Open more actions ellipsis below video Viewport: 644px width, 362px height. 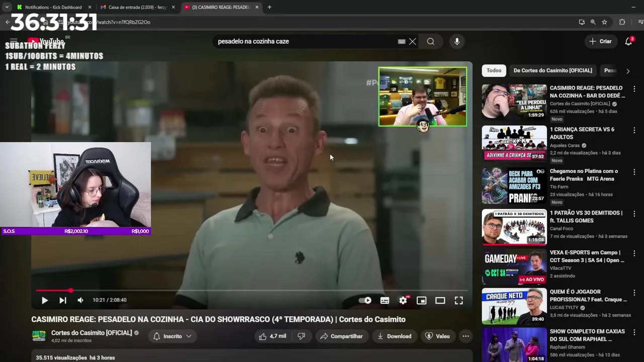coord(466,336)
